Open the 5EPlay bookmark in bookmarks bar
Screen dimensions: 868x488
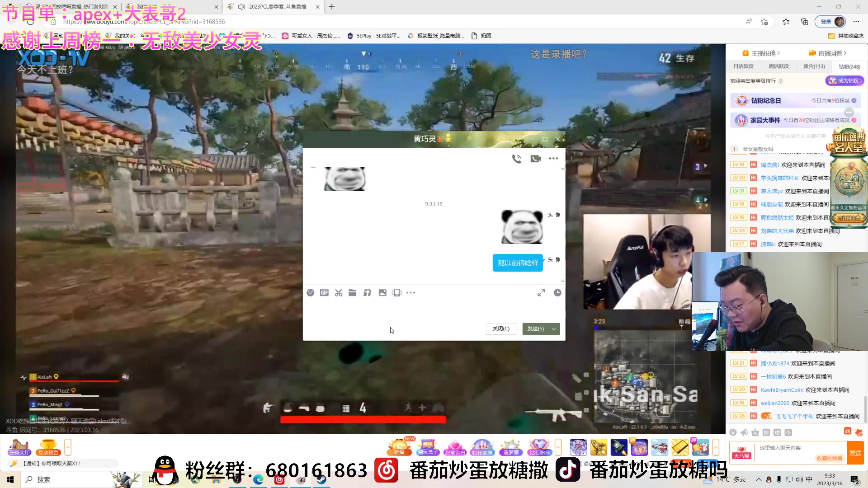click(374, 36)
